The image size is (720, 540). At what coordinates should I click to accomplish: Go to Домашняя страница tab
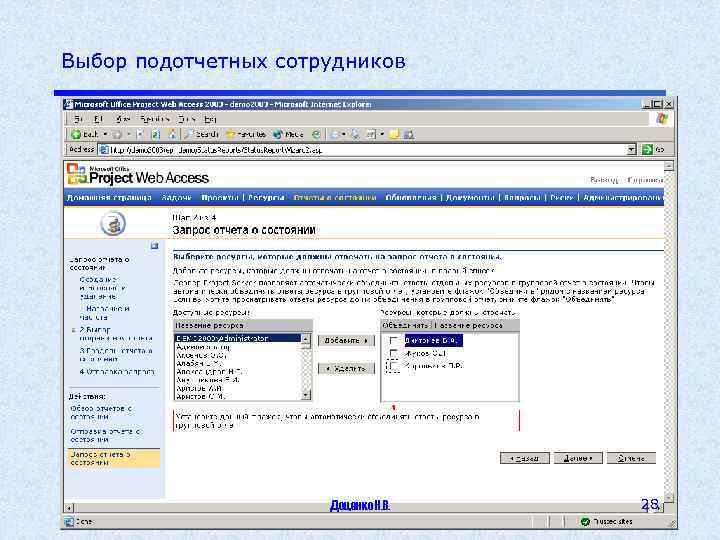[x=109, y=197]
